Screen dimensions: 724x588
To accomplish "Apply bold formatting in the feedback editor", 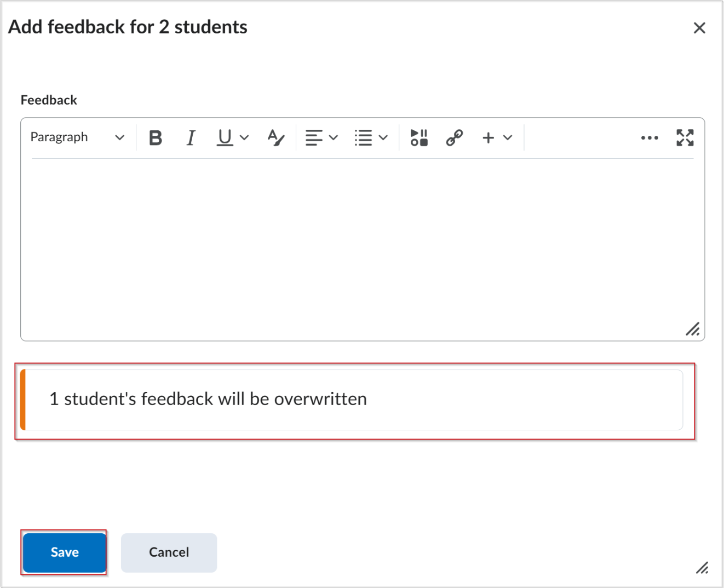I will 155,137.
